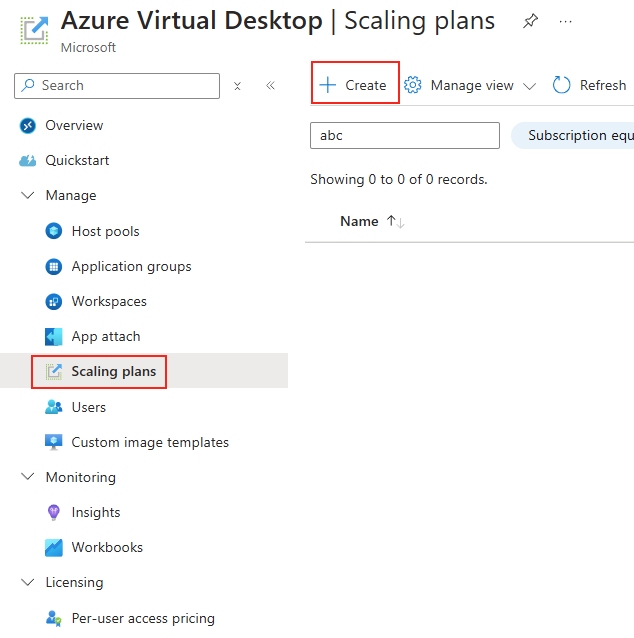Viewport: 634px width, 638px height.
Task: Click the Overview icon in the sidebar
Action: (28, 126)
